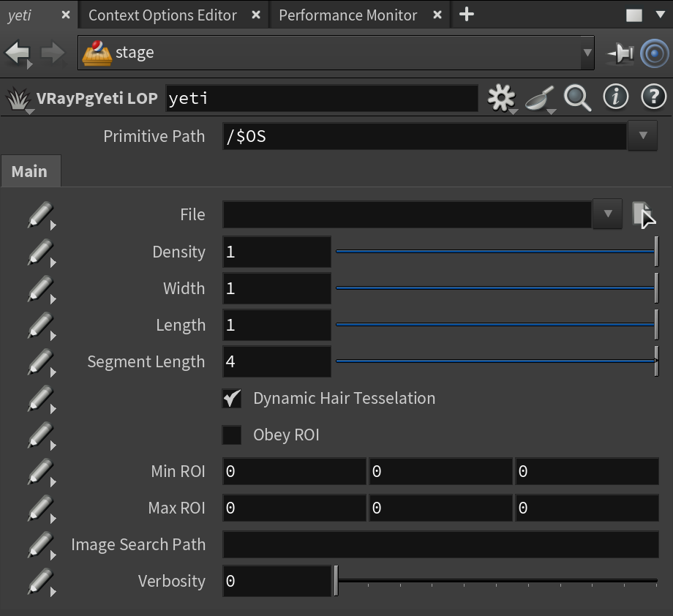673x616 pixels.
Task: Switch to Performance Monitor tab
Action: tap(348, 15)
